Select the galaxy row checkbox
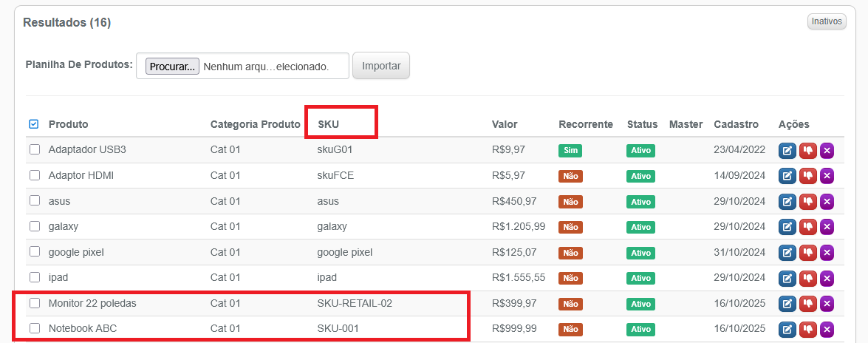868x343 pixels. point(35,226)
